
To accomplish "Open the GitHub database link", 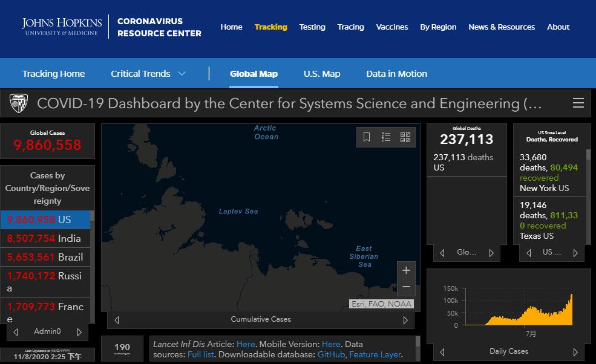I will click(x=332, y=354).
